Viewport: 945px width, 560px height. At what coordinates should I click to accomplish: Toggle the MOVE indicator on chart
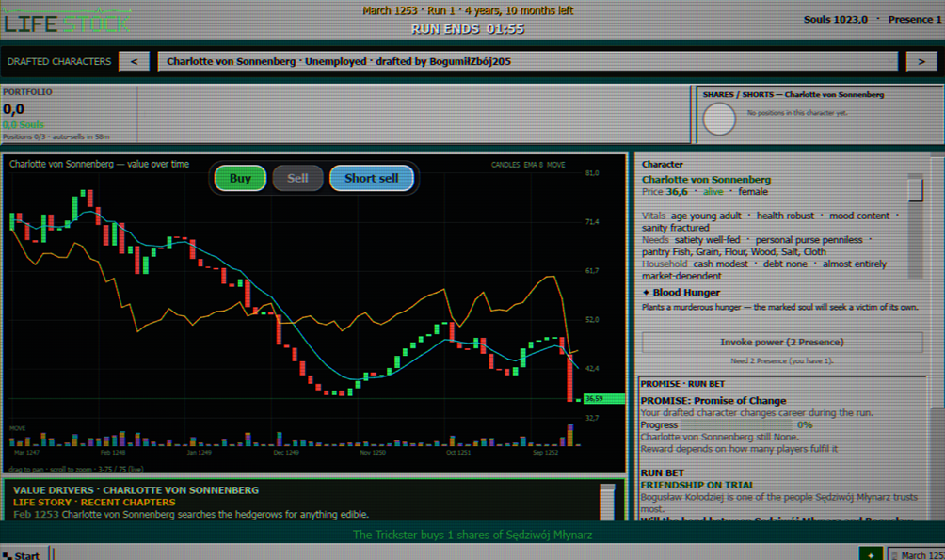(555, 165)
